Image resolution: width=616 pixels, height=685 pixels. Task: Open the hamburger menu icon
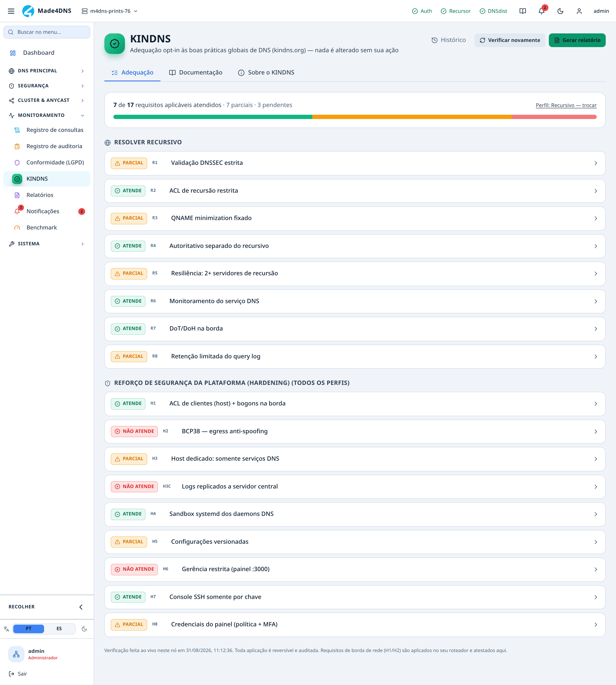point(11,11)
